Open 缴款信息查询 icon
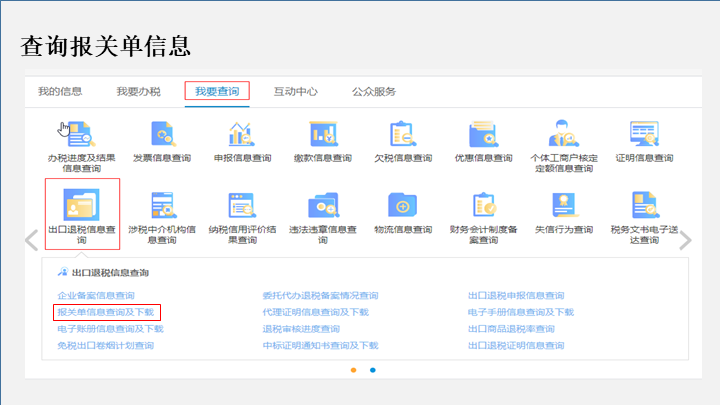The image size is (720, 405). 323,134
